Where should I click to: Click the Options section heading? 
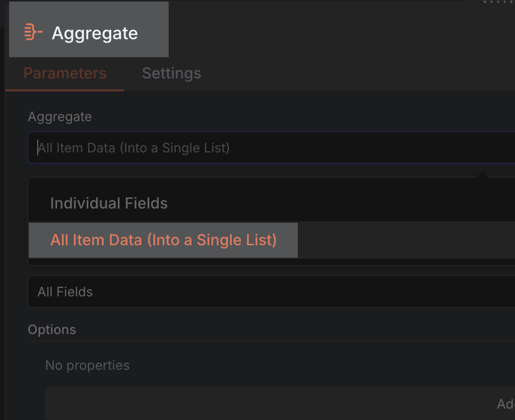[52, 329]
